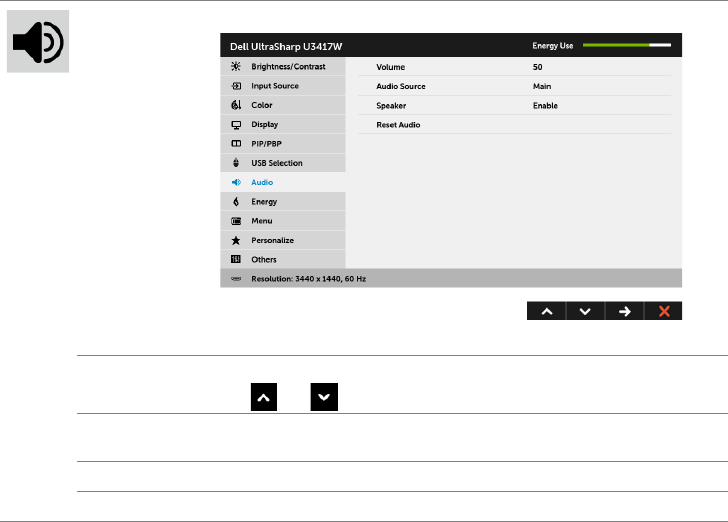Go to the PIP/PBP menu
728x522 pixels.
[x=283, y=144]
